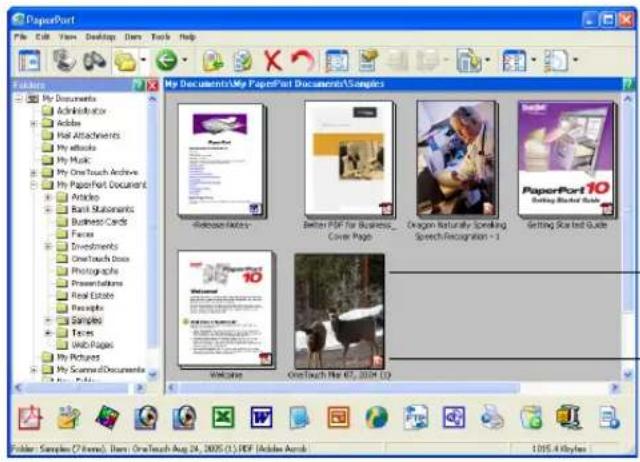Screen dimensions: 640x462
Task: Click the document pane horizontal scrollbar
Action: [x=393, y=388]
